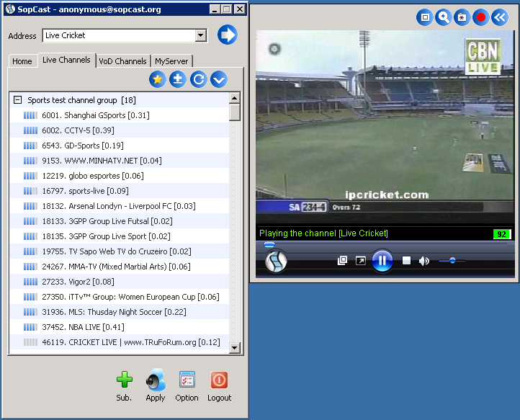Select the Live Channels tab
Viewport: 520px width, 420px height.
[66, 60]
